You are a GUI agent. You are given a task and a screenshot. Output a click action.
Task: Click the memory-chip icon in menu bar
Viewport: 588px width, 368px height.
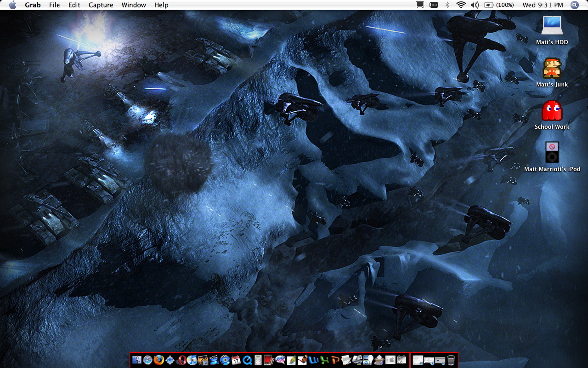click(434, 5)
